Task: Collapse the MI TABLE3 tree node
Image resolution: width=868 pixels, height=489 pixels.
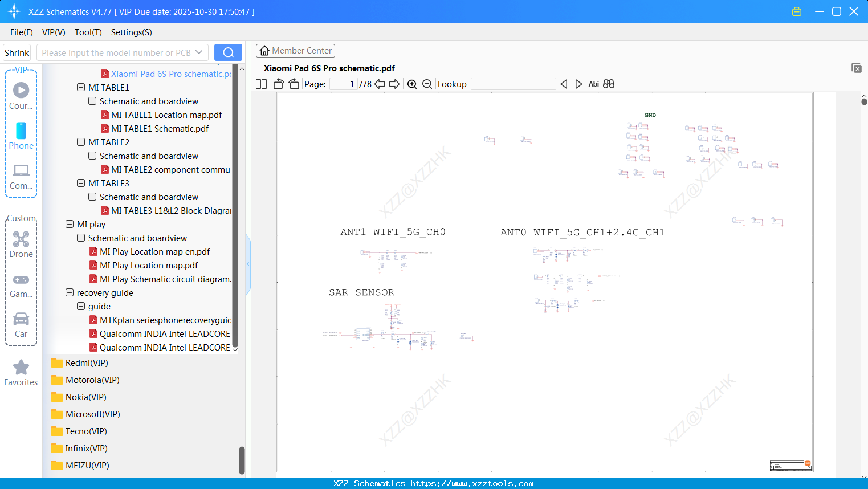Action: point(81,184)
